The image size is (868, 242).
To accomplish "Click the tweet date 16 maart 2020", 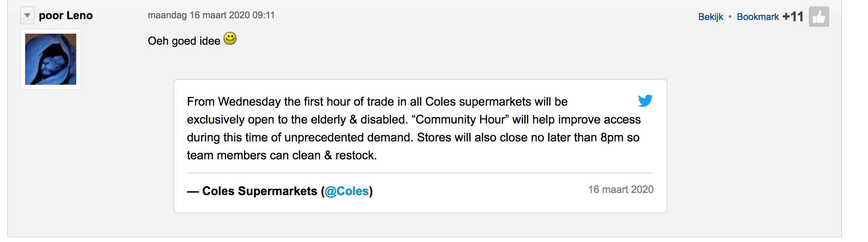I will (x=621, y=190).
